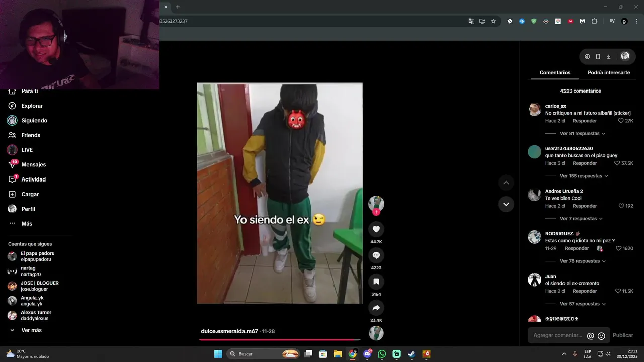Seek on the video progress bar
The width and height of the screenshot is (644, 362).
coord(280,340)
